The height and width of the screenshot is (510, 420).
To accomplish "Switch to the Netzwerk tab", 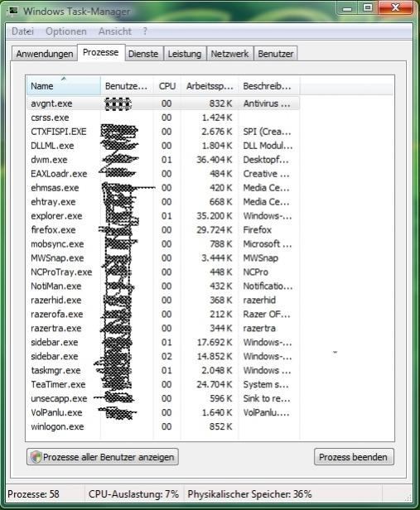I will click(229, 54).
